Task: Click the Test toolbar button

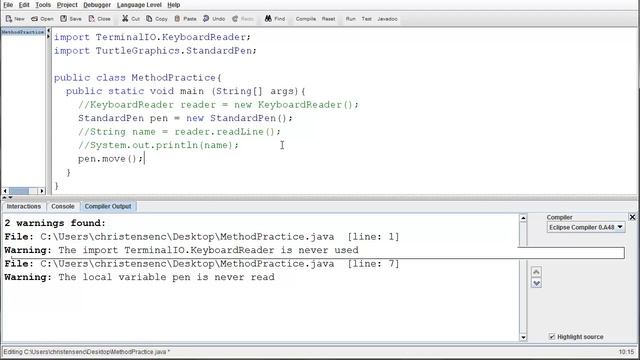Action: [x=367, y=19]
